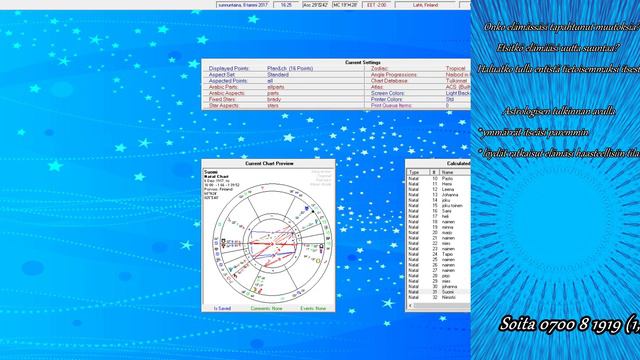Click the EET -2:00 time zone box

(x=376, y=5)
